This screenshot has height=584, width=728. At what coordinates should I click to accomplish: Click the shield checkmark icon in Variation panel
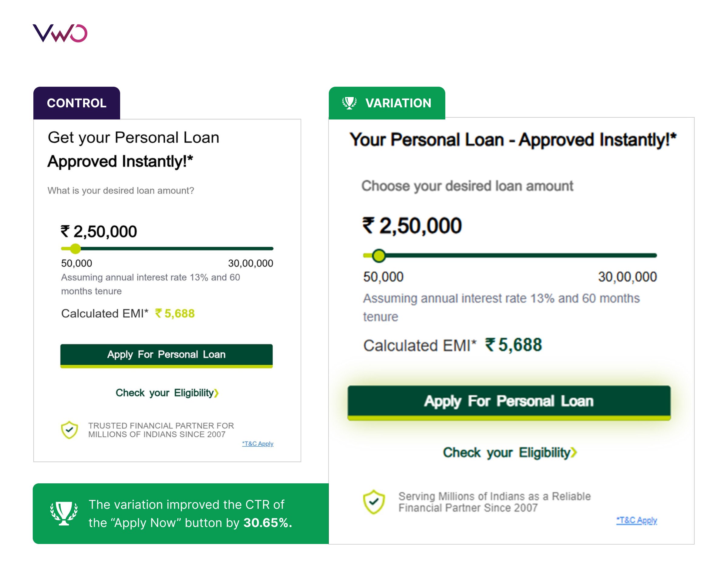[x=374, y=502]
